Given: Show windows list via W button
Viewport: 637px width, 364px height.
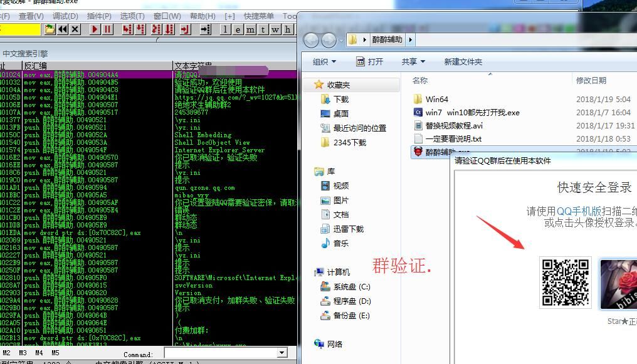Looking at the screenshot, I should [276, 29].
